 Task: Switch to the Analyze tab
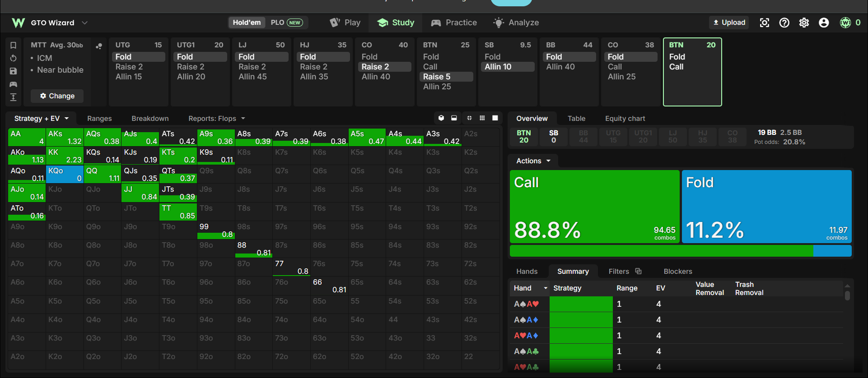point(516,23)
